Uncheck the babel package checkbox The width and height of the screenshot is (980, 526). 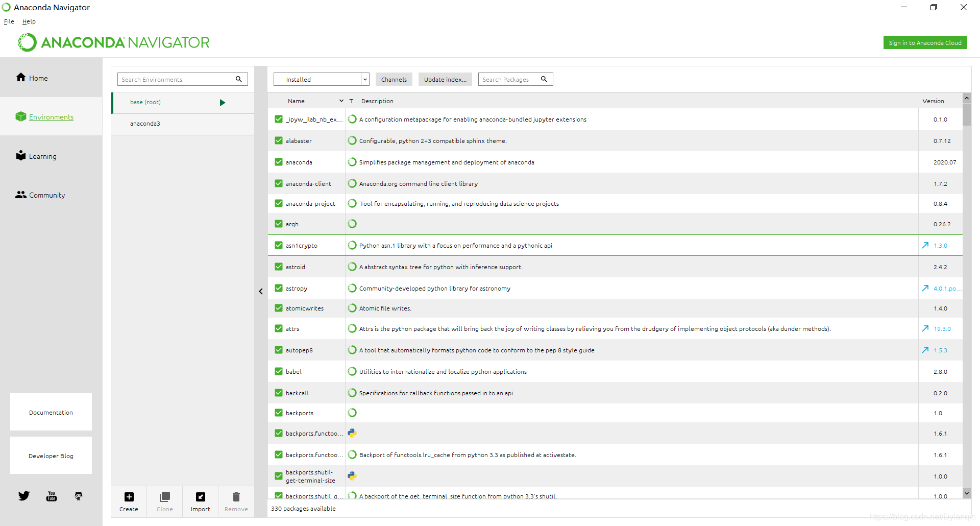click(x=279, y=372)
